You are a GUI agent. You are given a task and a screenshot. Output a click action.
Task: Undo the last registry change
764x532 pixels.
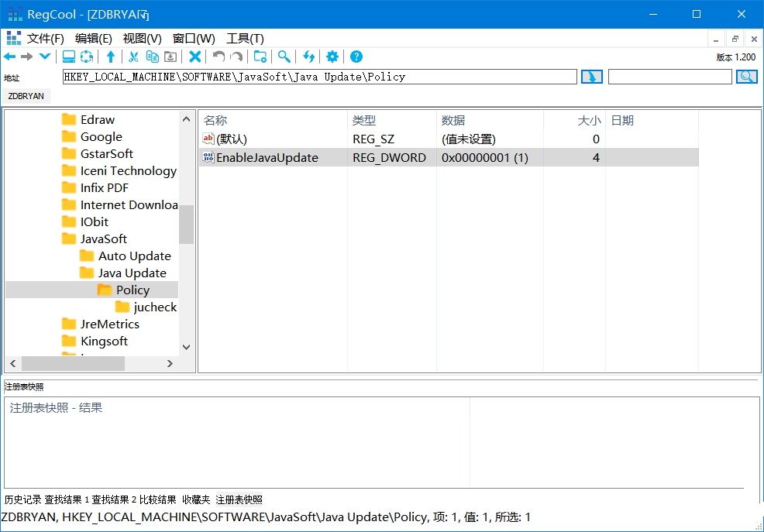coord(218,57)
